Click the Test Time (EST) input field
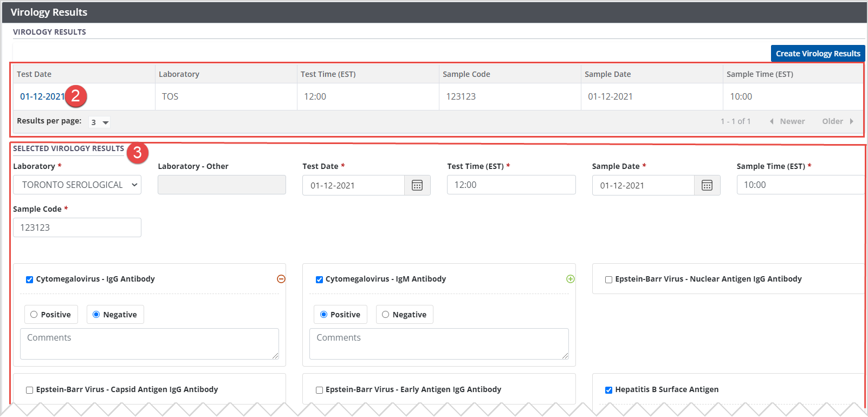Viewport: 868px width, 417px height. coord(510,185)
